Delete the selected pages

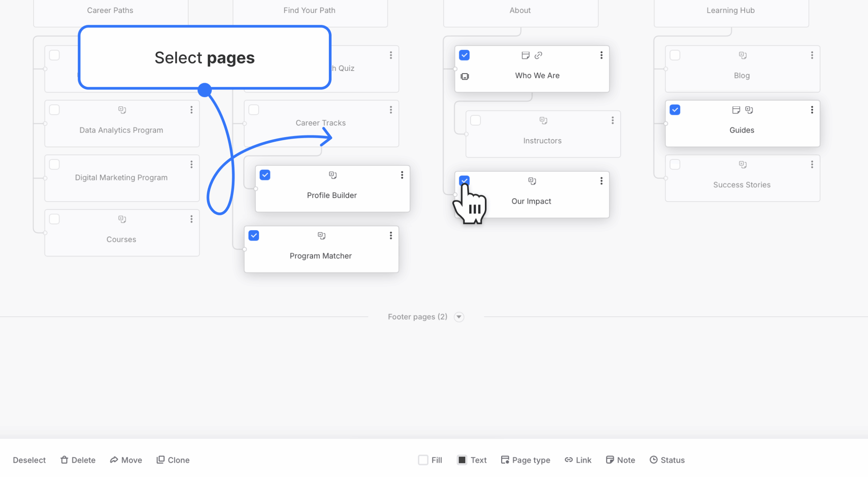click(78, 460)
